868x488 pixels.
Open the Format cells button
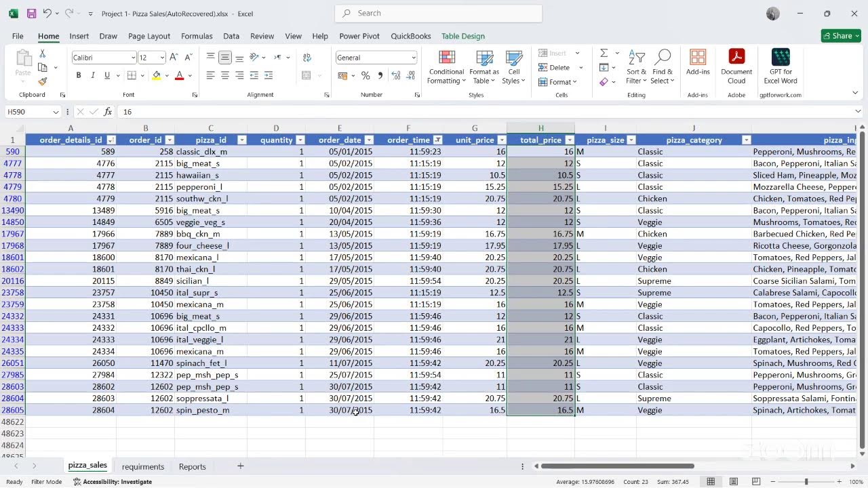tap(557, 82)
